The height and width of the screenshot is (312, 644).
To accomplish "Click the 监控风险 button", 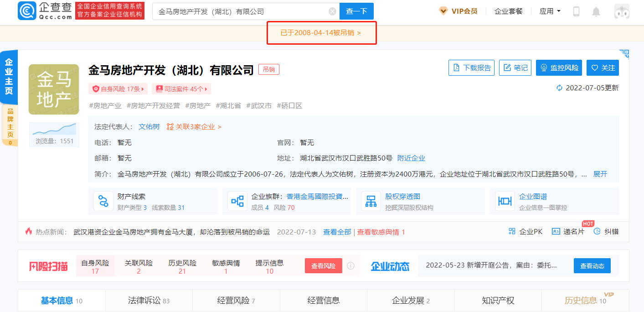I will pos(559,68).
